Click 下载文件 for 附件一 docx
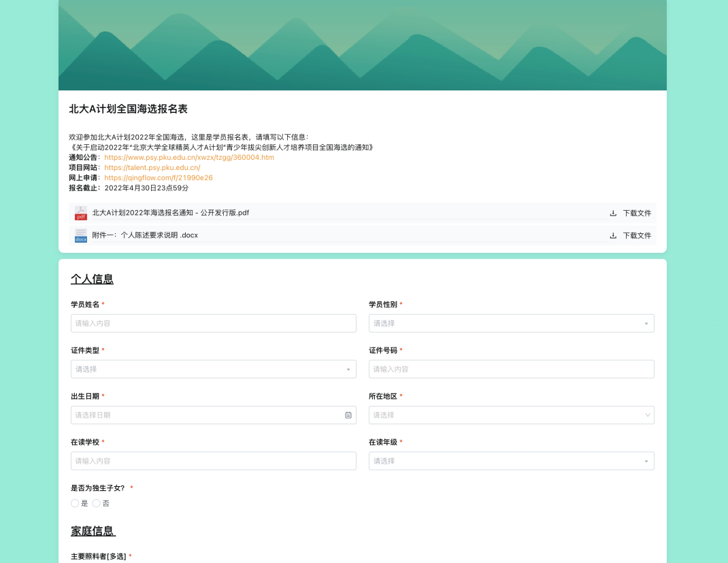Screen dimensions: 728x563 (x=637, y=235)
